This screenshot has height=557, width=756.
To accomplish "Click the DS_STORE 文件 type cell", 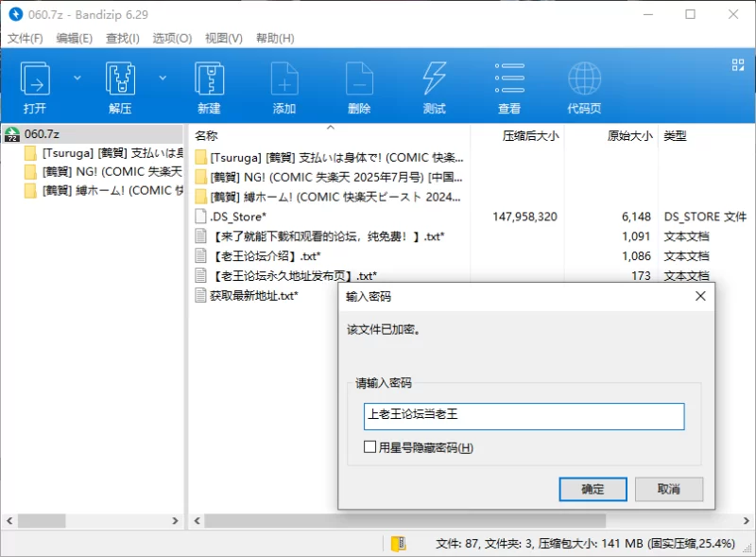I will coord(705,217).
